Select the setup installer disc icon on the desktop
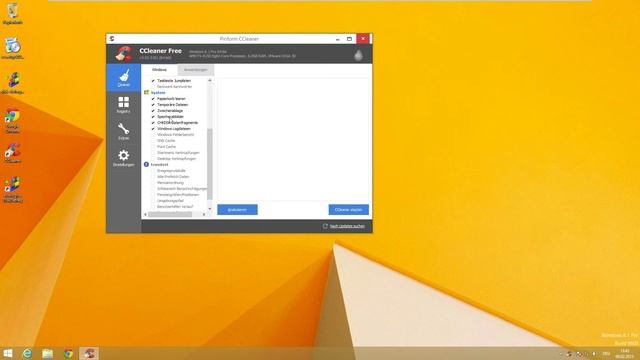This screenshot has width=640, height=360. [13, 48]
